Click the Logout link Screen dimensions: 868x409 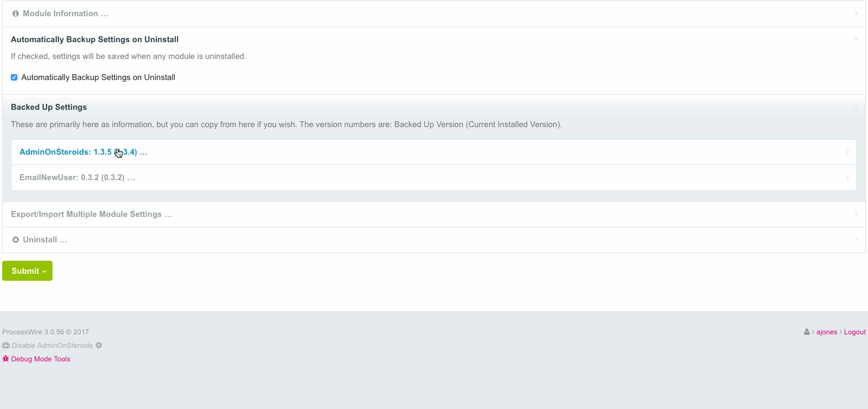(x=854, y=332)
